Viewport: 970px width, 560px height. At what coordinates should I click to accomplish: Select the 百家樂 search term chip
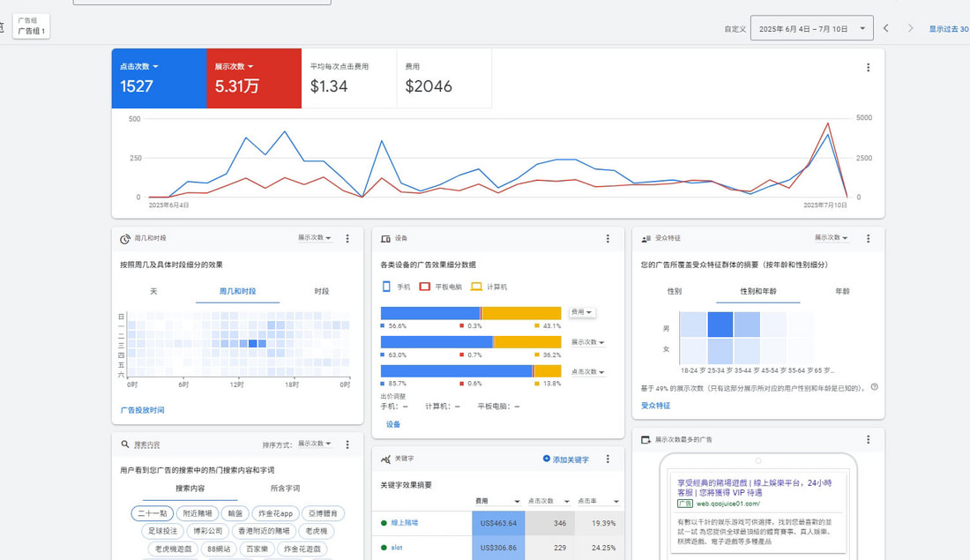(257, 549)
